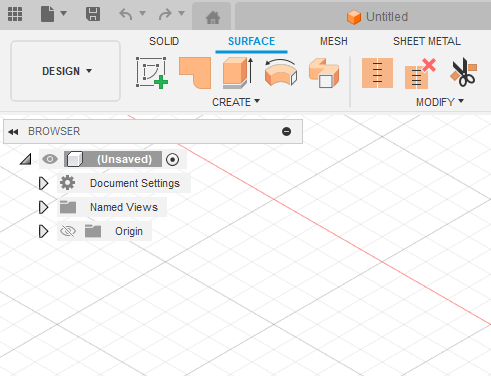The width and height of the screenshot is (491, 376).
Task: Click the Save disk icon
Action: [93, 14]
